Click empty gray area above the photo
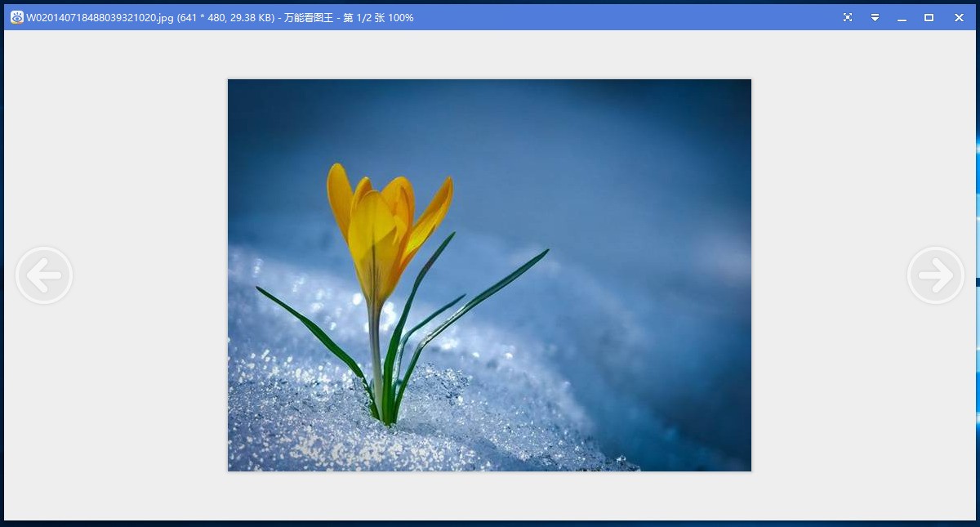Image resolution: width=980 pixels, height=527 pixels. (x=490, y=54)
